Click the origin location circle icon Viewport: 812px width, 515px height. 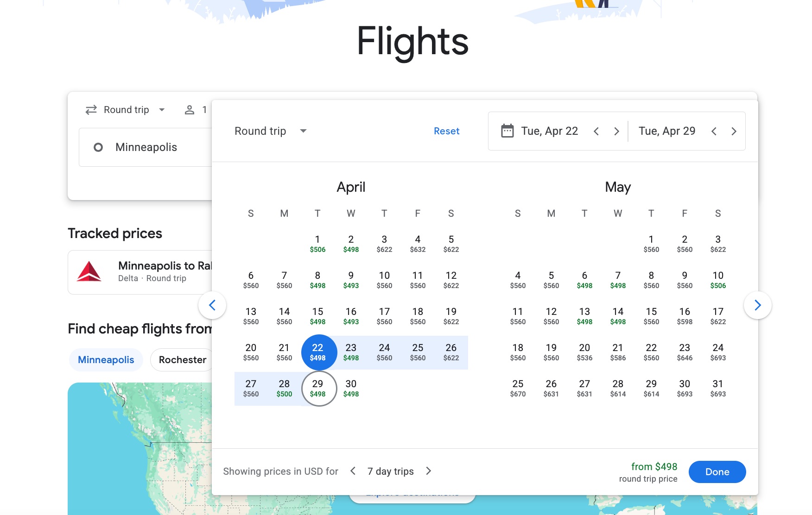(x=99, y=147)
